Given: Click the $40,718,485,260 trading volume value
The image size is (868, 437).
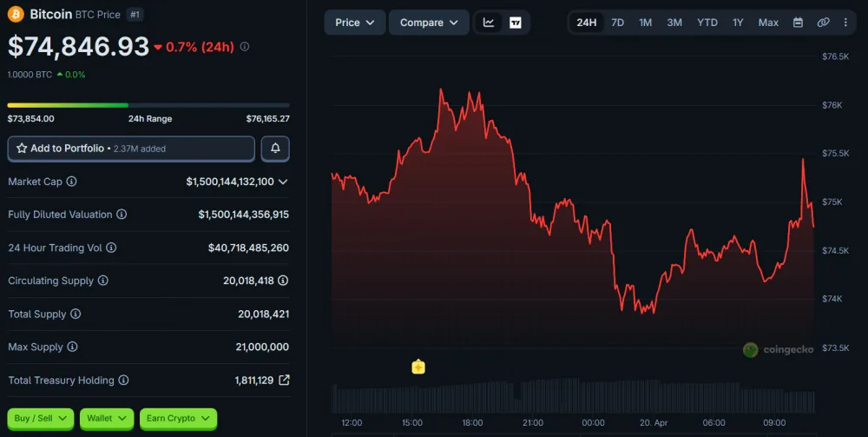Looking at the screenshot, I should pos(248,248).
